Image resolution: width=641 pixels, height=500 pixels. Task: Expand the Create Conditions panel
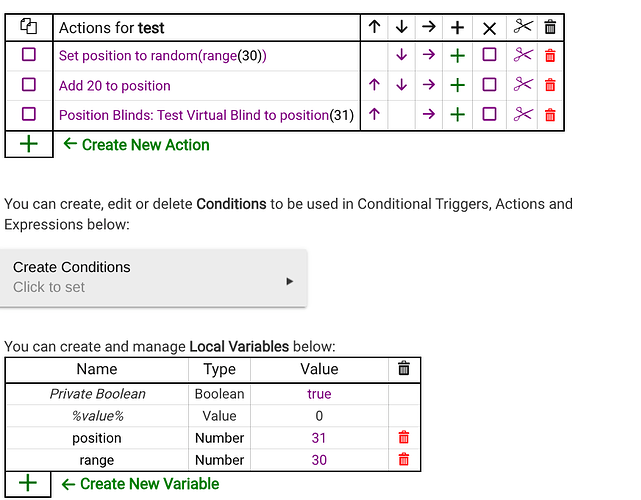(153, 278)
